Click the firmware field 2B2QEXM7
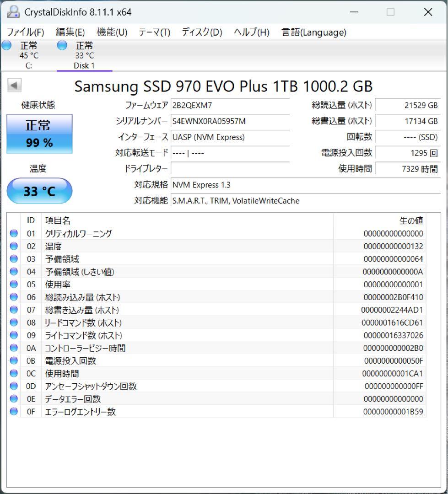This screenshot has width=448, height=494. click(230, 105)
